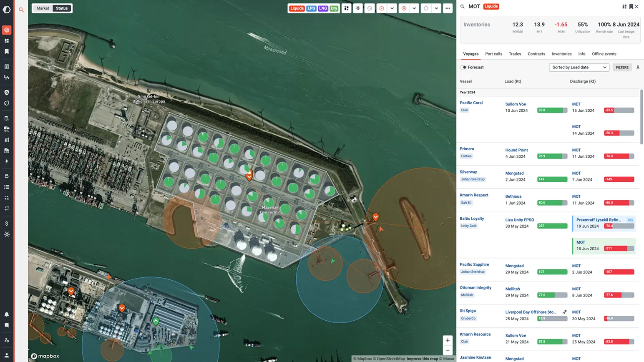Switch to the Port calls tab
644x362 pixels.
[493, 54]
